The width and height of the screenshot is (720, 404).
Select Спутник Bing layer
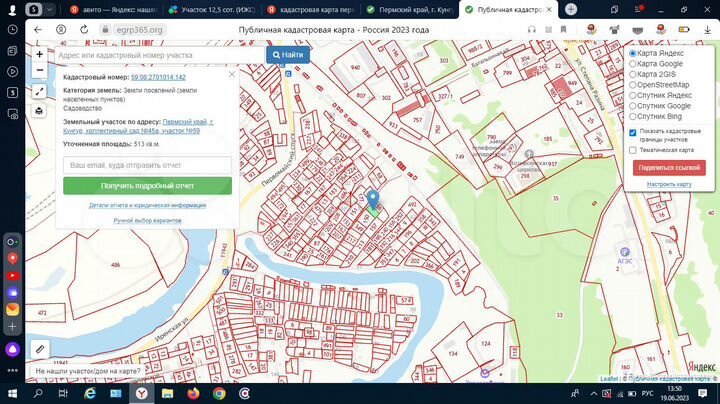(632, 117)
